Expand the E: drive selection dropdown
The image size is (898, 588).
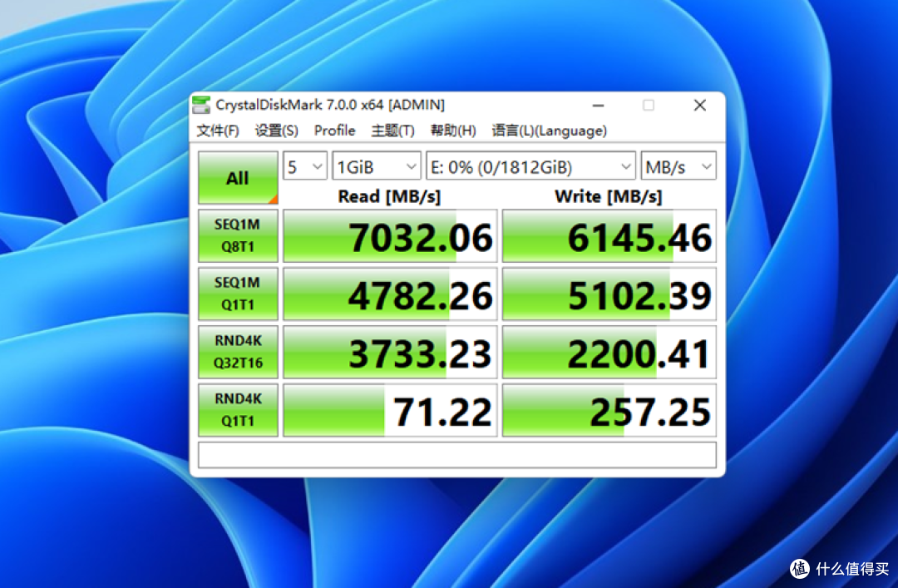tap(530, 167)
